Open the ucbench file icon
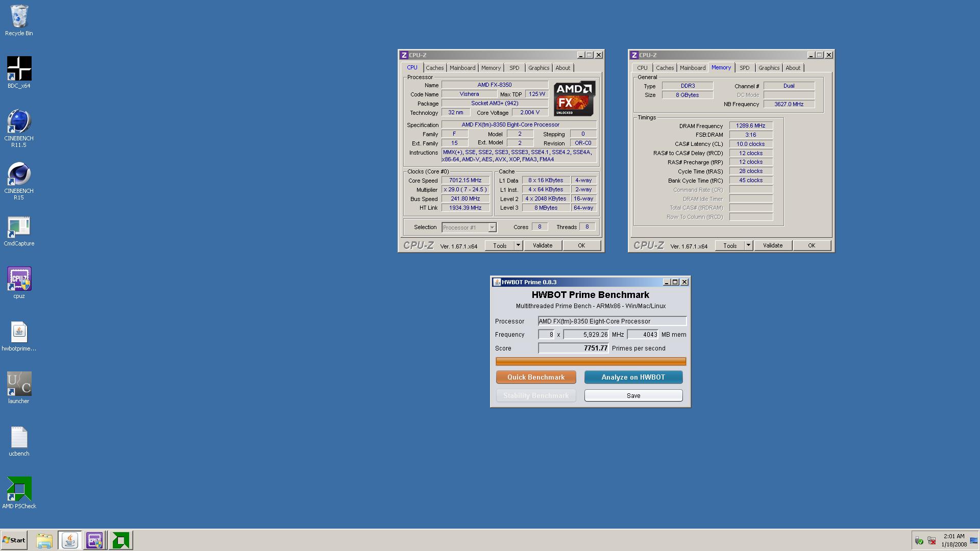The image size is (980, 551). pos(19,441)
